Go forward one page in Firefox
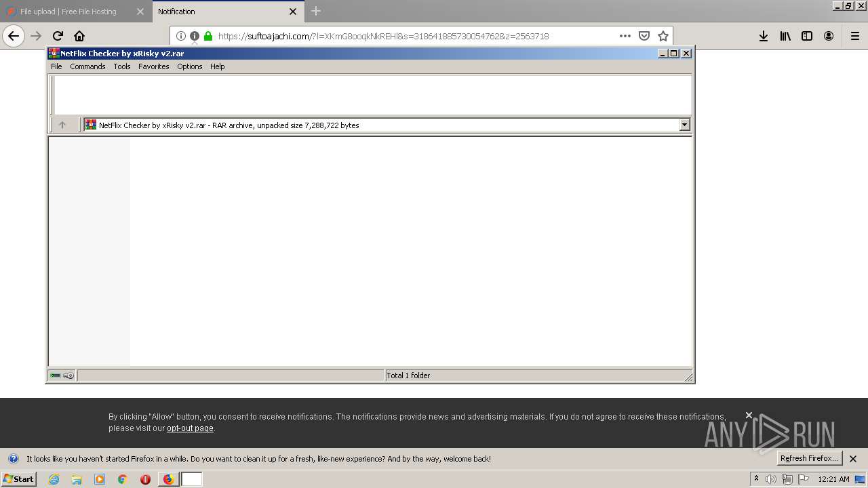This screenshot has height=488, width=868. (x=36, y=36)
